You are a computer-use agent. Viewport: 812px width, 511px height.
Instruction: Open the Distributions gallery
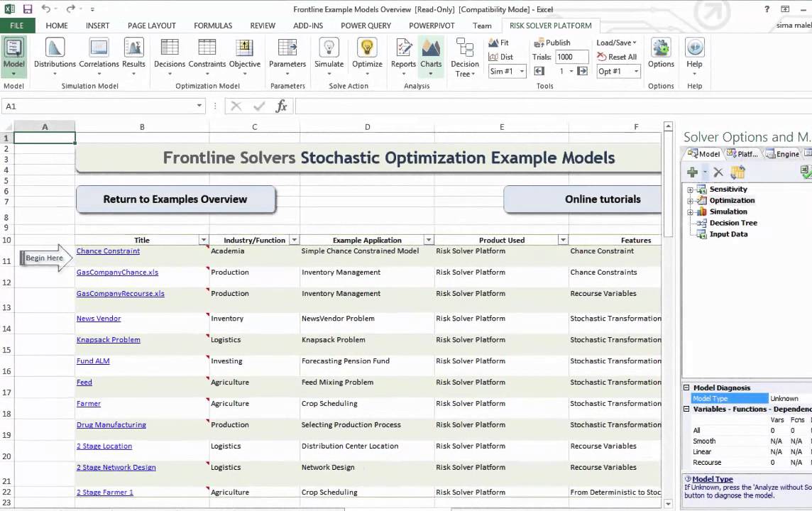click(55, 57)
